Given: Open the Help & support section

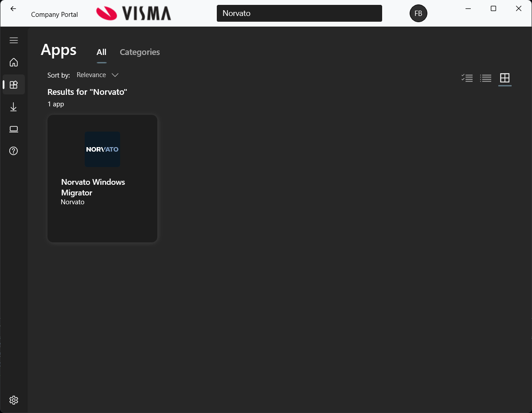Looking at the screenshot, I should [x=14, y=151].
